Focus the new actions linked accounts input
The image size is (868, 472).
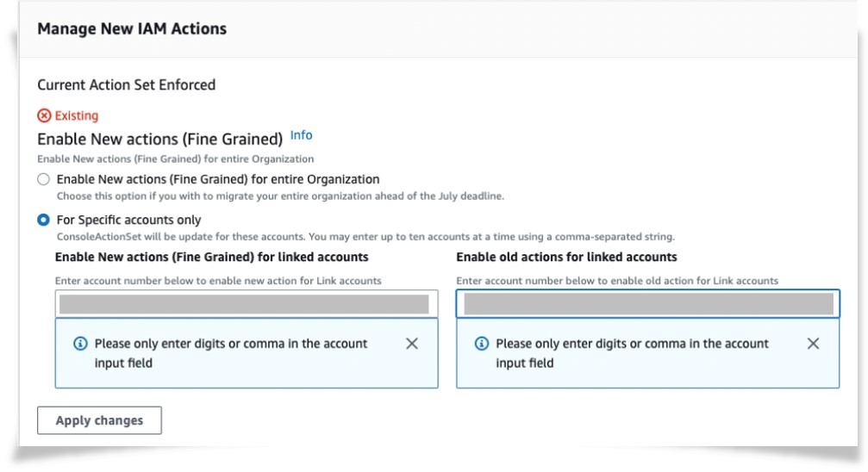pos(246,303)
